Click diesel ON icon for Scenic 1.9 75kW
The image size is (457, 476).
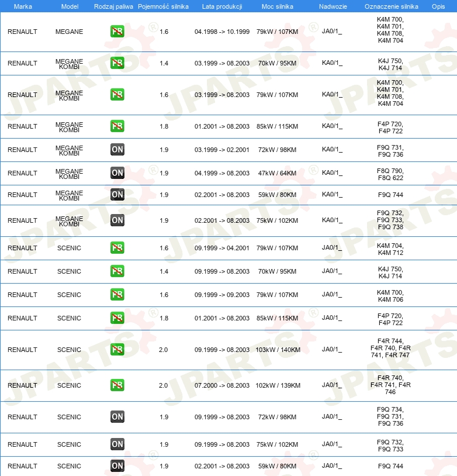coord(117,444)
